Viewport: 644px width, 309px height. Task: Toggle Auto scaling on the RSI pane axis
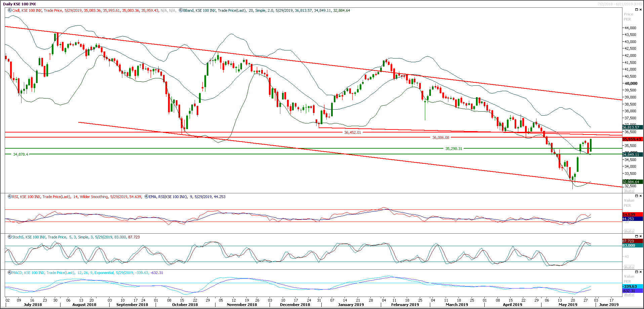pos(629,231)
